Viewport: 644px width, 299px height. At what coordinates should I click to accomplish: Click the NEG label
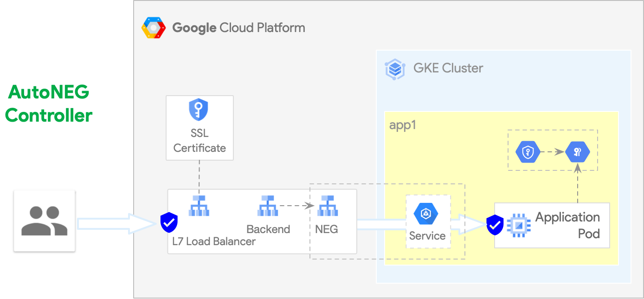pyautogui.click(x=327, y=229)
